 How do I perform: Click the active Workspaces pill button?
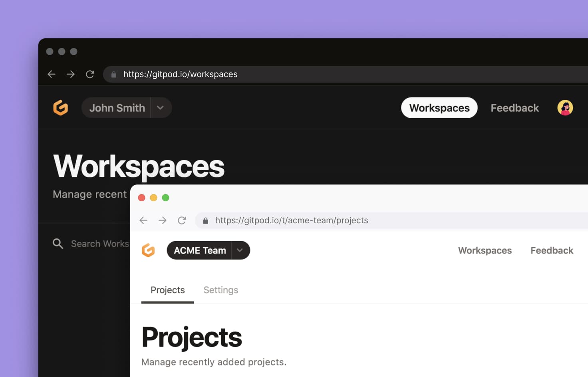[439, 108]
